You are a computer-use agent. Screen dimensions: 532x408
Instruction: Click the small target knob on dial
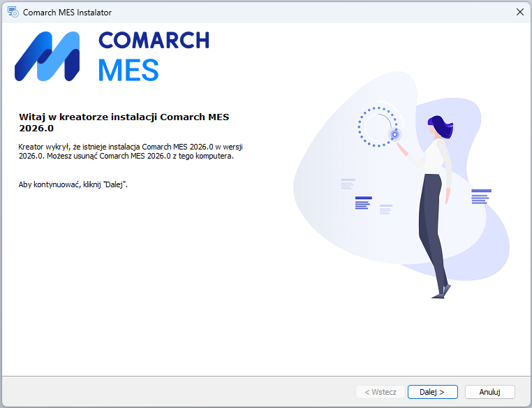click(394, 134)
